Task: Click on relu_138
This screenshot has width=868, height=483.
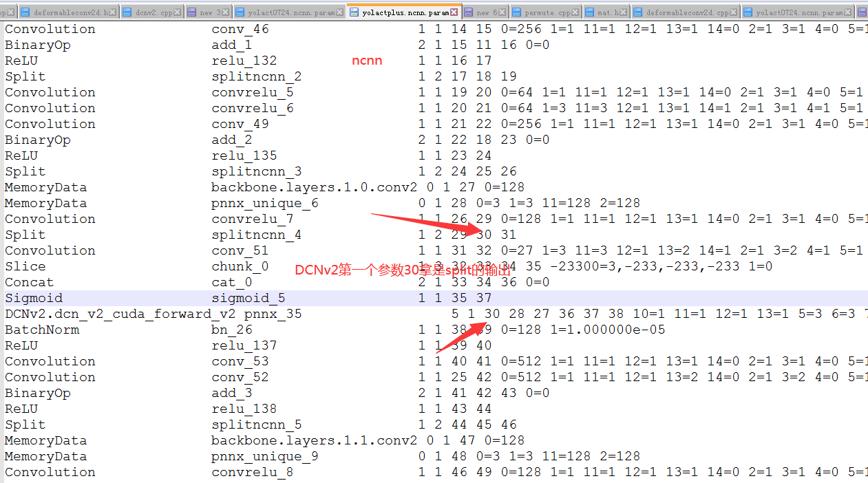Action: (x=244, y=409)
